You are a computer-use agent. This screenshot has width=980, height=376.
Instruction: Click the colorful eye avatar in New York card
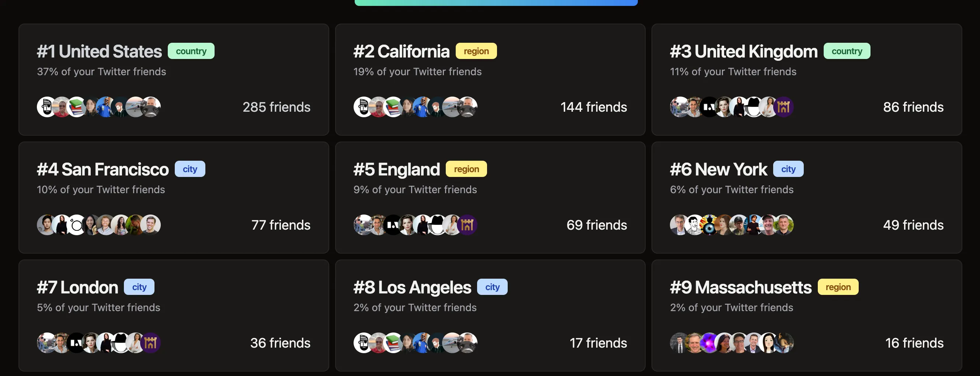point(709,225)
